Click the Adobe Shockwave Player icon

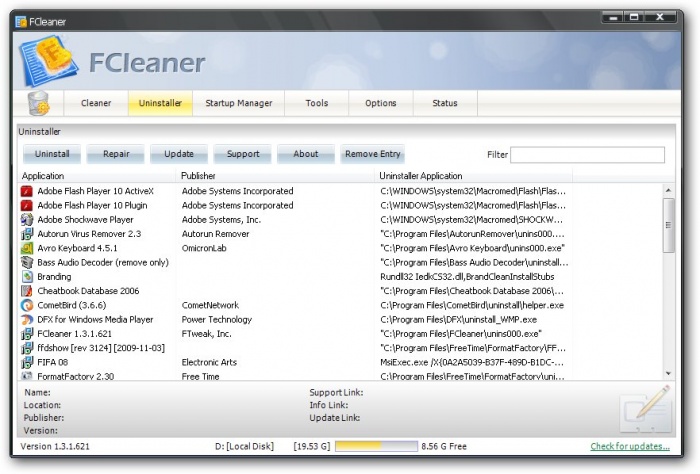[27, 220]
